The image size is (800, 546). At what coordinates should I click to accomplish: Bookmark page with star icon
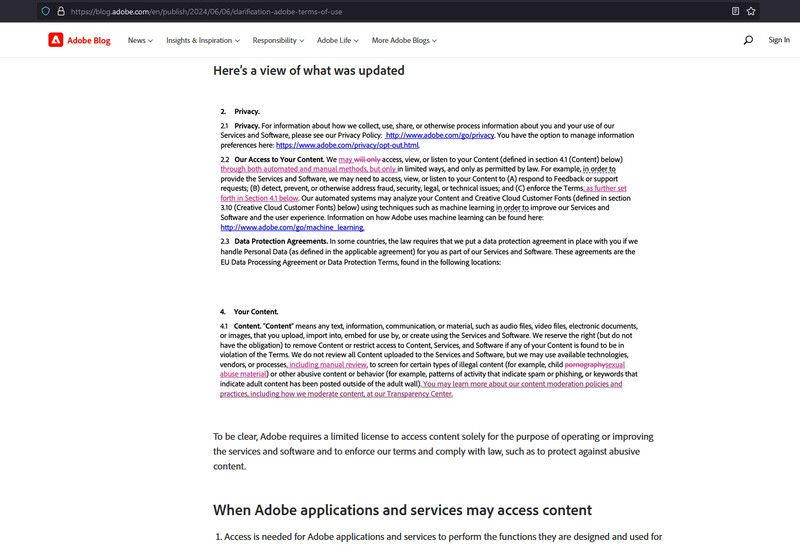point(751,11)
